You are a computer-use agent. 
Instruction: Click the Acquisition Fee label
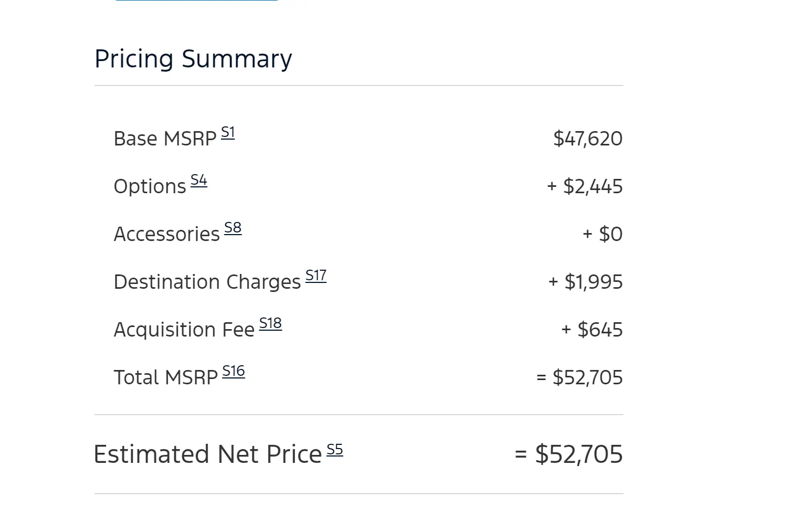[184, 330]
